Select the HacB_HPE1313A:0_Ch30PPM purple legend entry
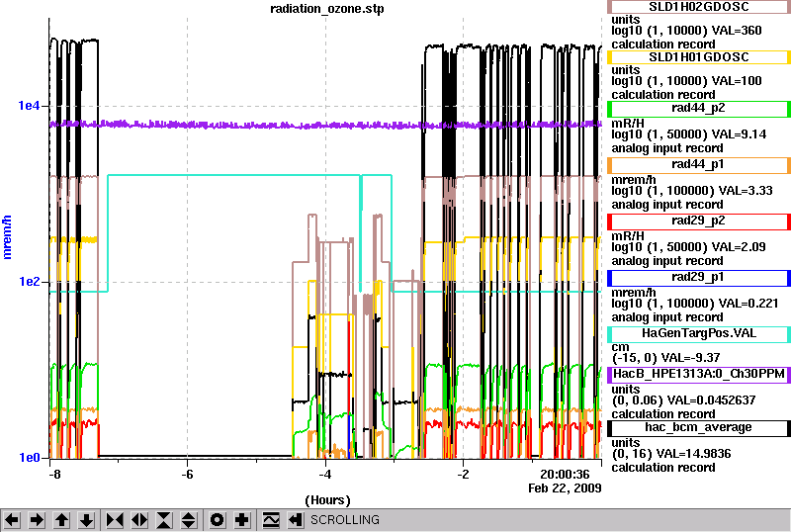 point(699,375)
